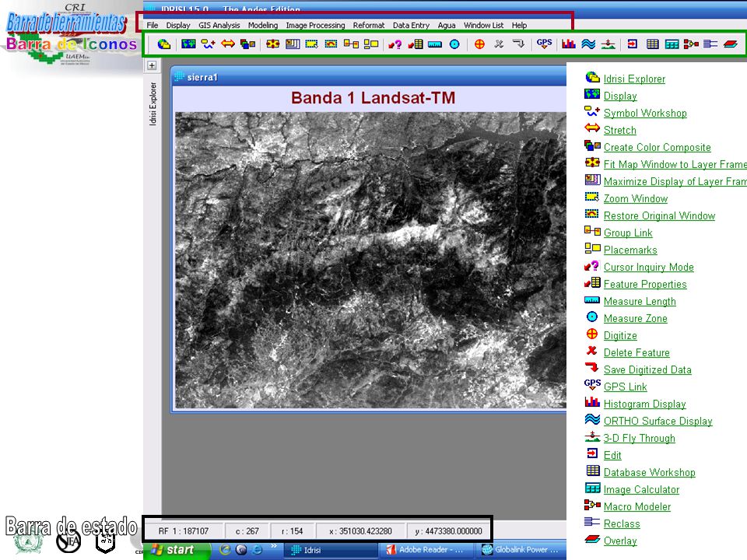
Task: Open the Agua menu
Action: [x=447, y=25]
